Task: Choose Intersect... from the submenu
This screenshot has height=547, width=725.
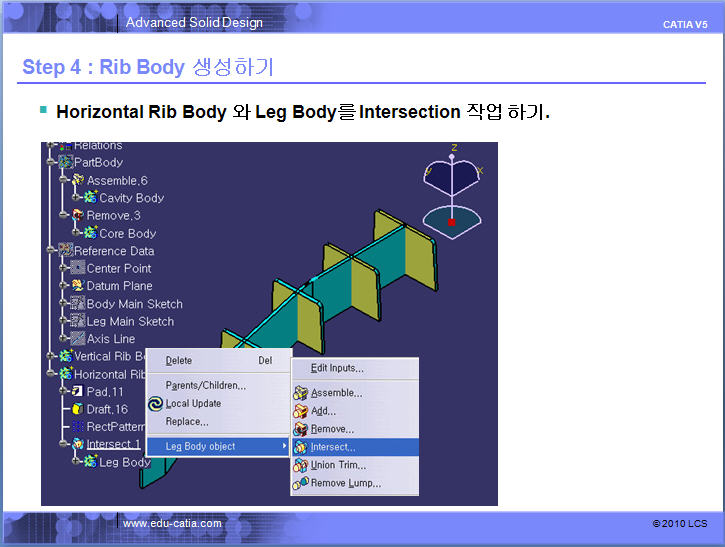Action: coord(332,447)
